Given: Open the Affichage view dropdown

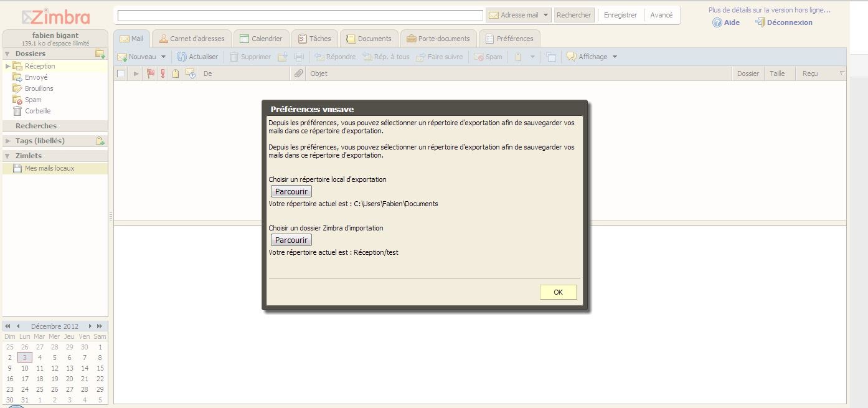Looking at the screenshot, I should [592, 57].
